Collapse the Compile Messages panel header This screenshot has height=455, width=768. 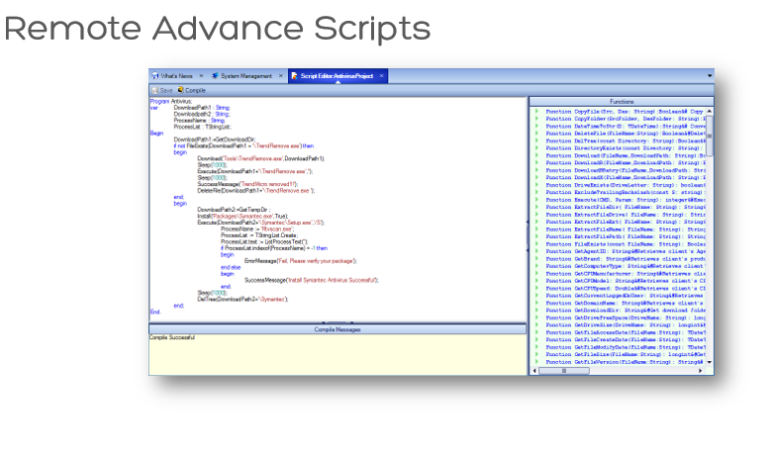[339, 328]
